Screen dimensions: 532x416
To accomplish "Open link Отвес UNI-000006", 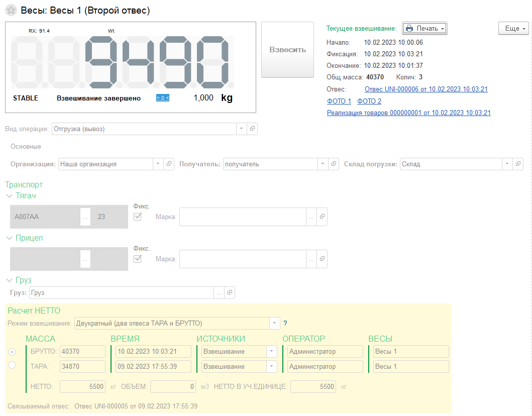I will click(425, 89).
